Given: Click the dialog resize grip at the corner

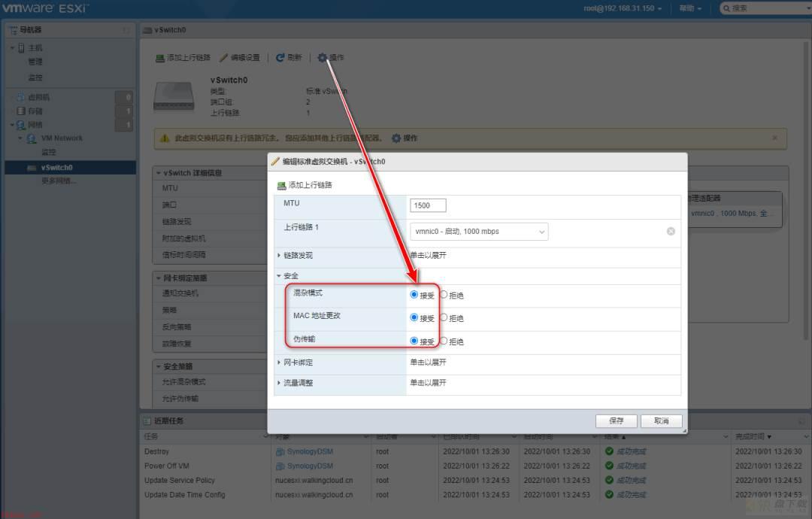Looking at the screenshot, I should click(x=684, y=430).
